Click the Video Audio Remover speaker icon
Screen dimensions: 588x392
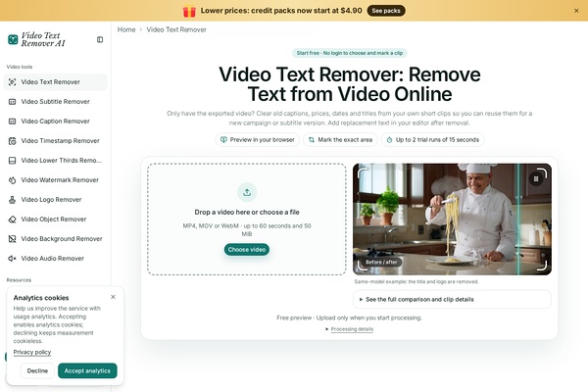click(13, 259)
